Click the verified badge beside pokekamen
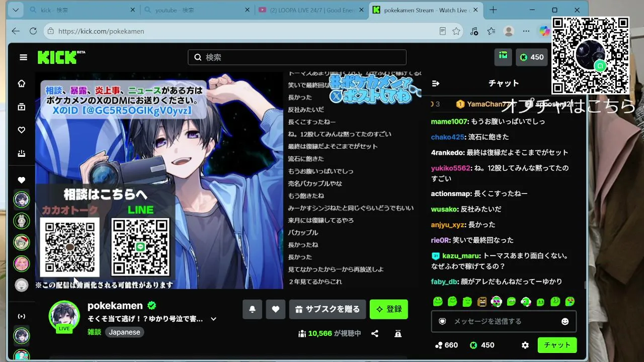The width and height of the screenshot is (644, 362). 151,306
